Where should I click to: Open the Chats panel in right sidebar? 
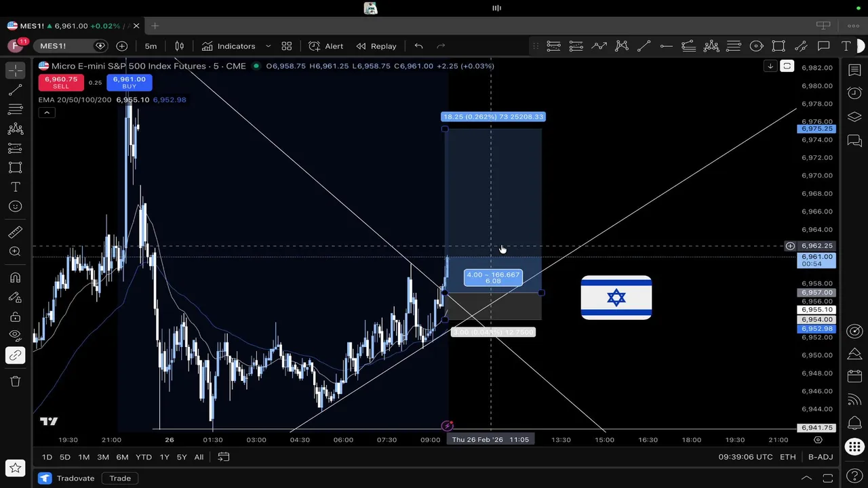(x=854, y=140)
